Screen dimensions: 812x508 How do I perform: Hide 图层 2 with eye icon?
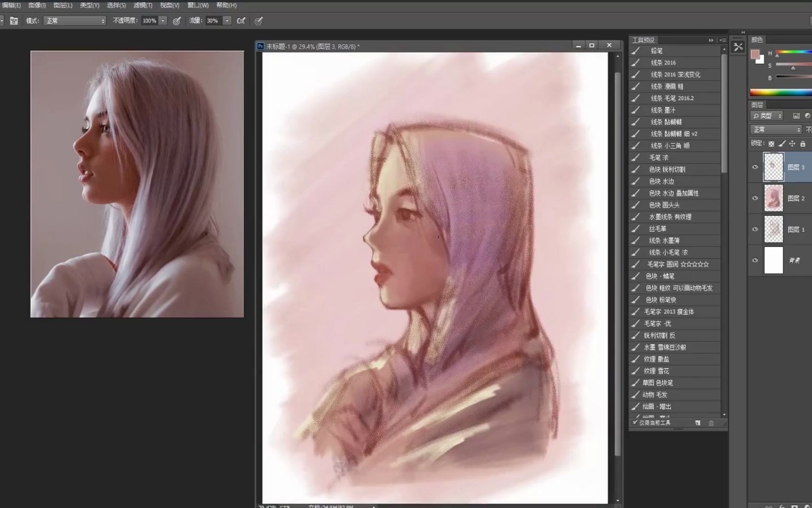(755, 198)
